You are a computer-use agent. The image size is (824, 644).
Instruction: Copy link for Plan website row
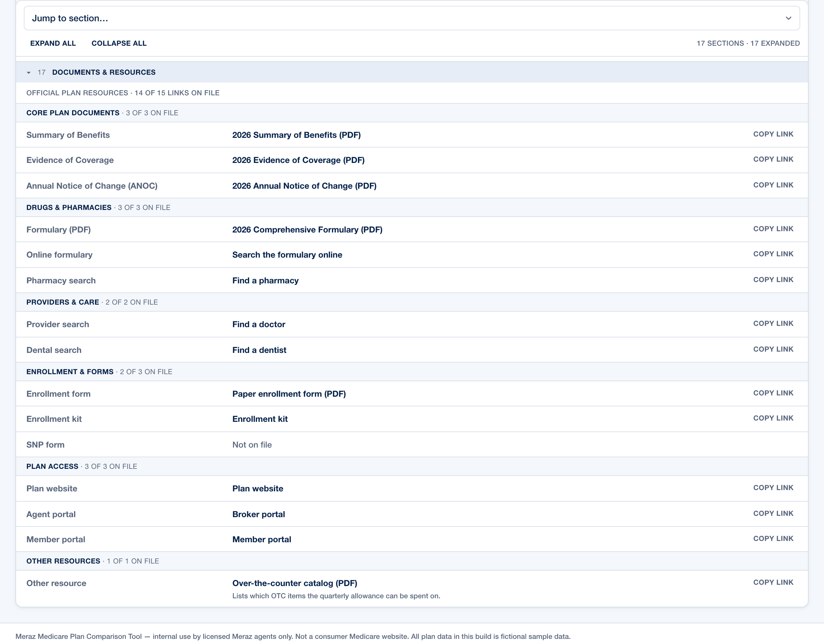tap(773, 488)
